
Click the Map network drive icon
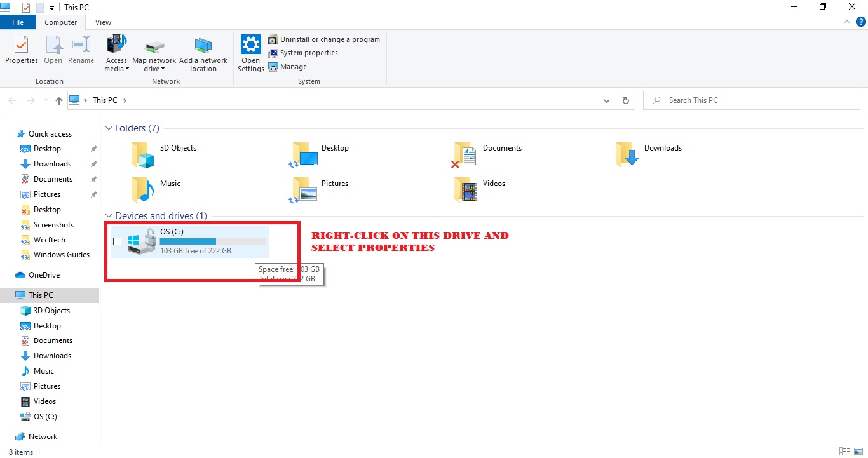pos(154,46)
